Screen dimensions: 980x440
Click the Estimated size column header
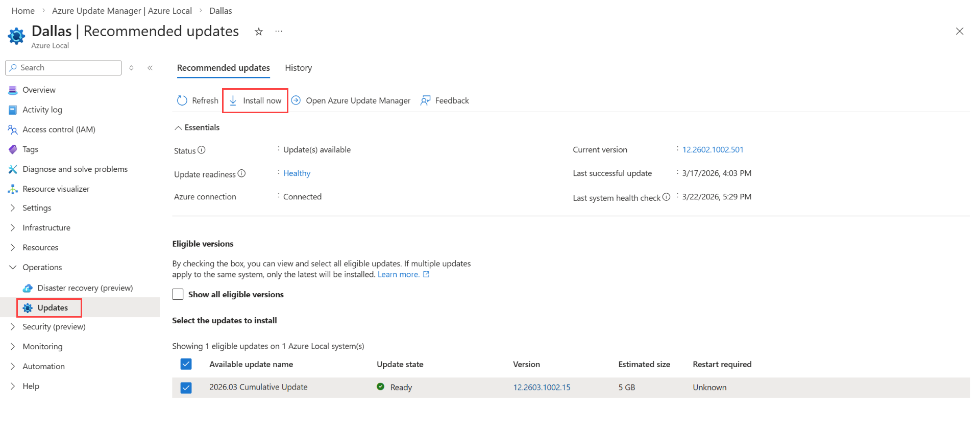(644, 365)
